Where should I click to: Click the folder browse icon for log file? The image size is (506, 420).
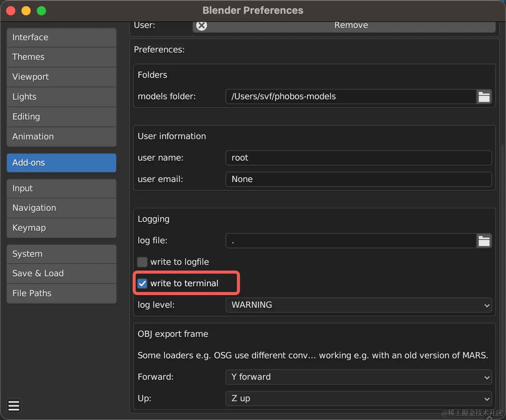coord(484,241)
